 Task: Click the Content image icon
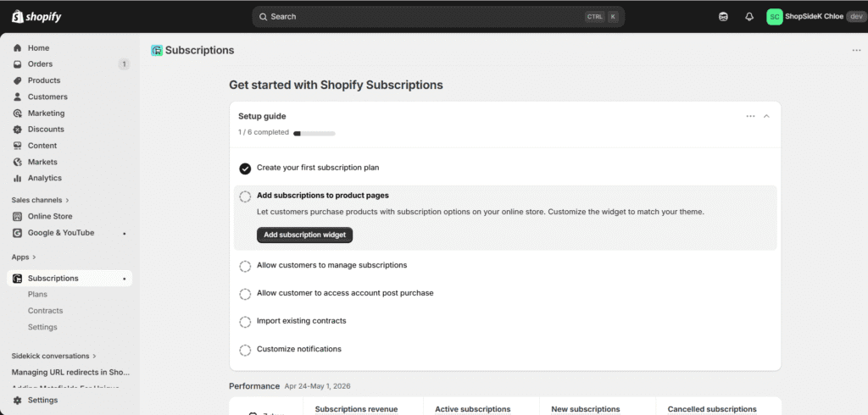pyautogui.click(x=17, y=146)
